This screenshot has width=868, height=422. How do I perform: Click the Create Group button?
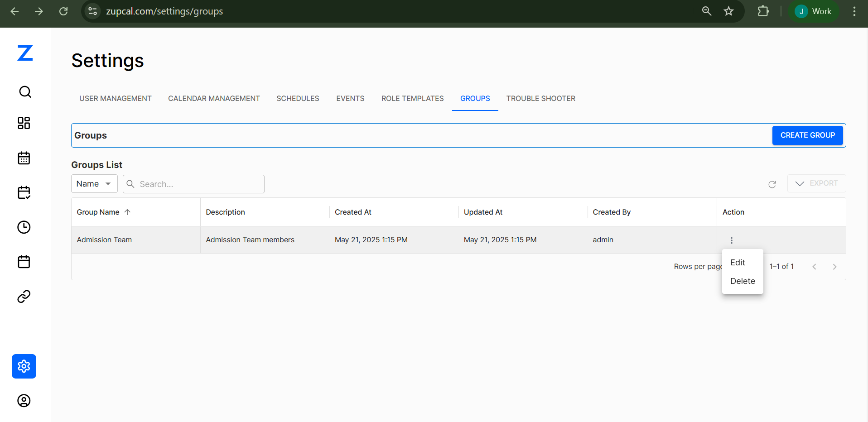(x=807, y=135)
